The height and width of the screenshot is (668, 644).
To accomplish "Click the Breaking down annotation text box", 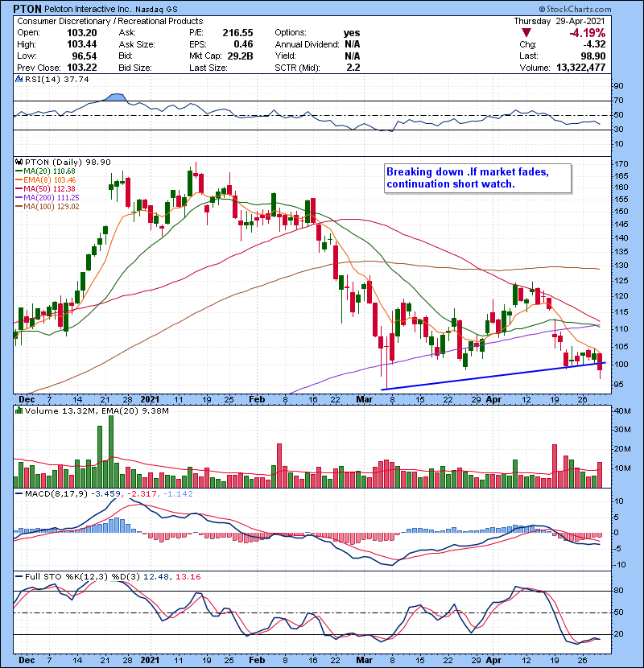I will (477, 179).
